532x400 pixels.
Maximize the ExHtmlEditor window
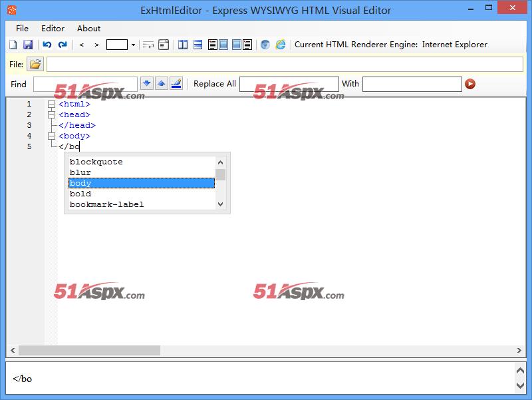pyautogui.click(x=489, y=7)
